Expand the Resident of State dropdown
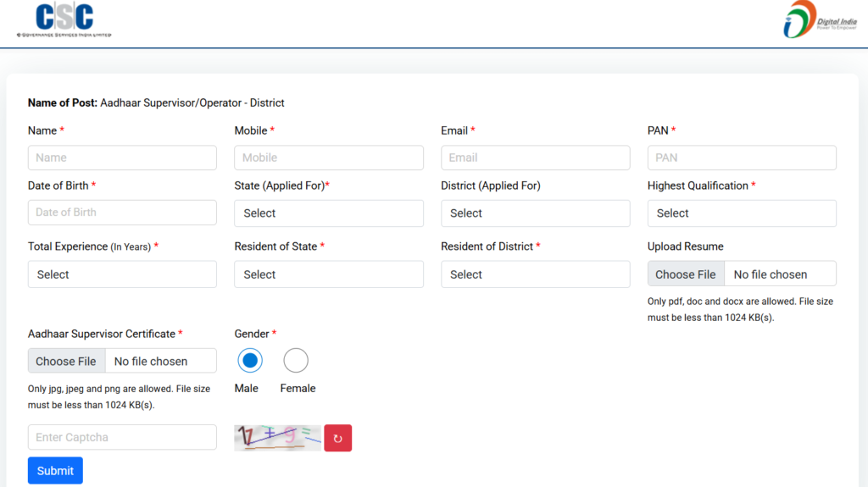Viewport: 868px width, 487px height. [x=328, y=274]
